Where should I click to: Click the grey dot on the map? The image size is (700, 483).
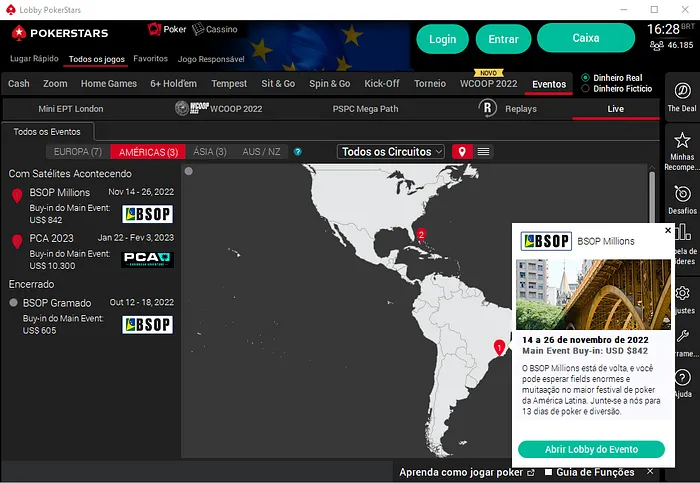click(x=189, y=171)
